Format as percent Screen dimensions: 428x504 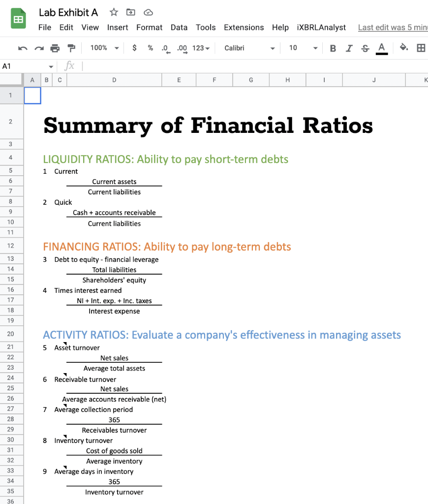click(150, 48)
